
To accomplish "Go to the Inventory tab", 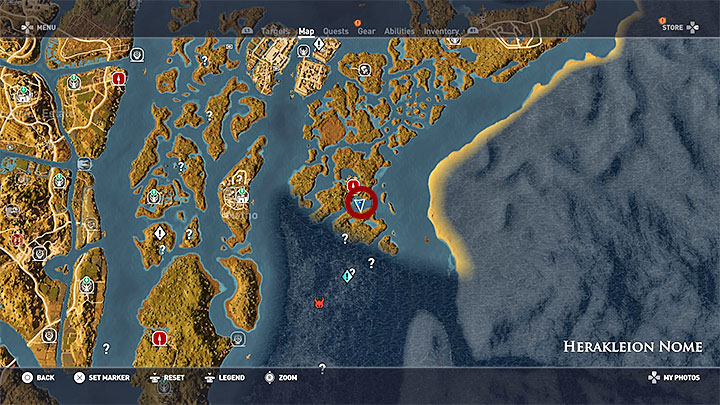I will pos(441,31).
